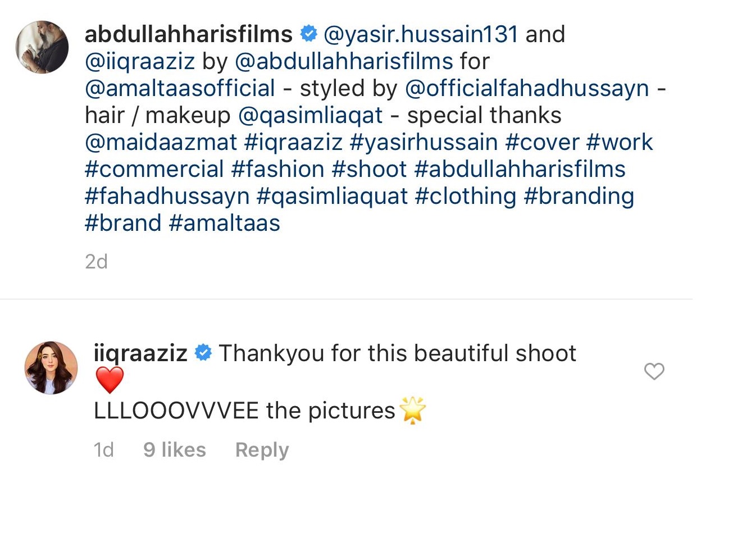733x560 pixels.
Task: Reply to iiqraaziz's comment
Action: tap(262, 450)
